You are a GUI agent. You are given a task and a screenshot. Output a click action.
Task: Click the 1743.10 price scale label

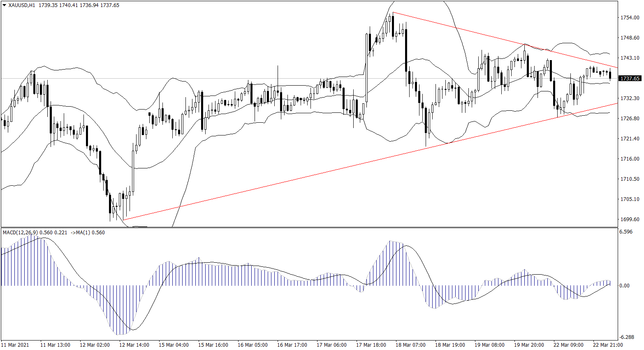click(x=630, y=58)
